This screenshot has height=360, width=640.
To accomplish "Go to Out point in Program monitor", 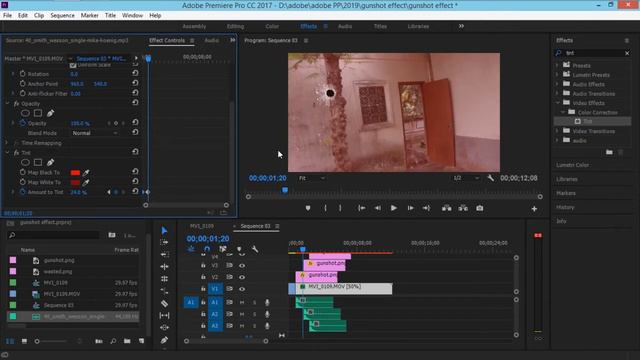I will 426,208.
